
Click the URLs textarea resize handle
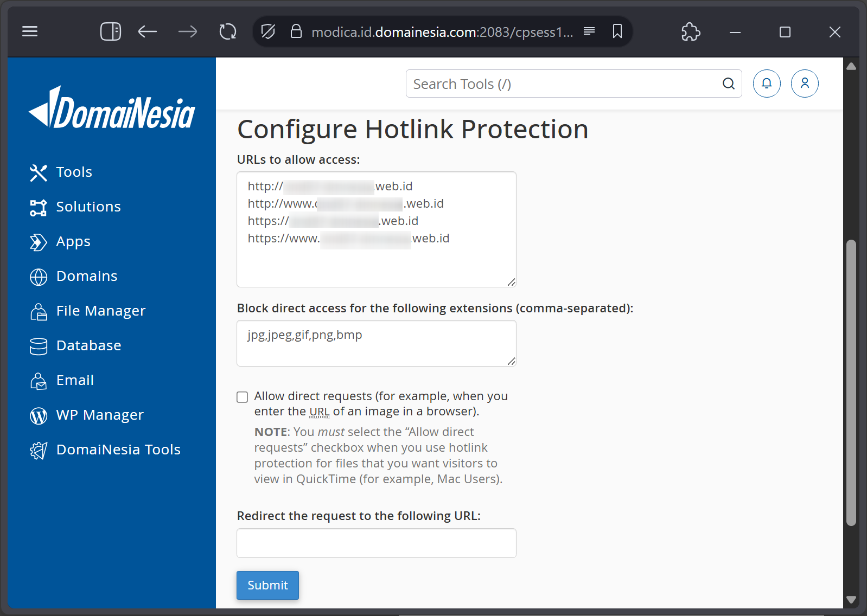pyautogui.click(x=512, y=282)
